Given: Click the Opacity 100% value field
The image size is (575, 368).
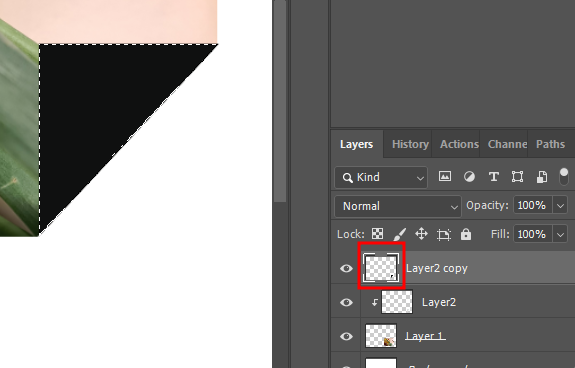Looking at the screenshot, I should pyautogui.click(x=532, y=206).
